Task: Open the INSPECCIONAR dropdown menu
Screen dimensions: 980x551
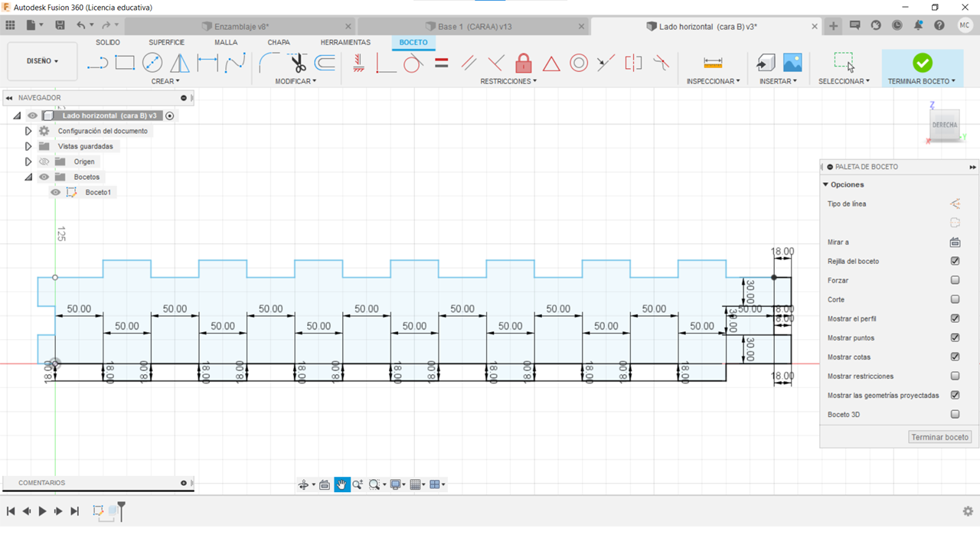Action: 714,81
